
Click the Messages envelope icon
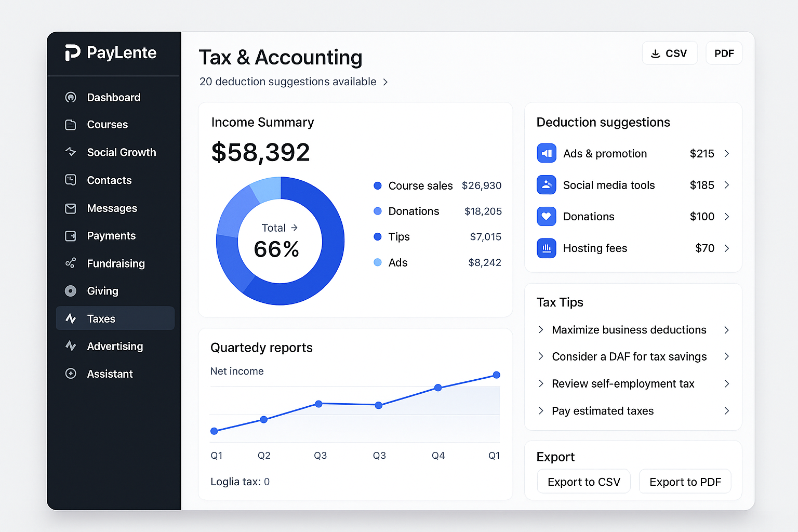[x=71, y=208]
